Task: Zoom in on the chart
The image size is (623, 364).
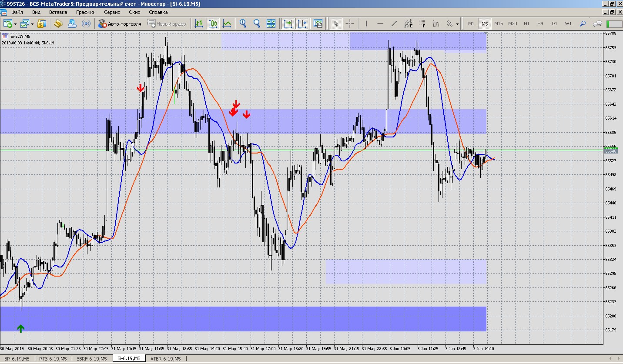Action: point(243,23)
